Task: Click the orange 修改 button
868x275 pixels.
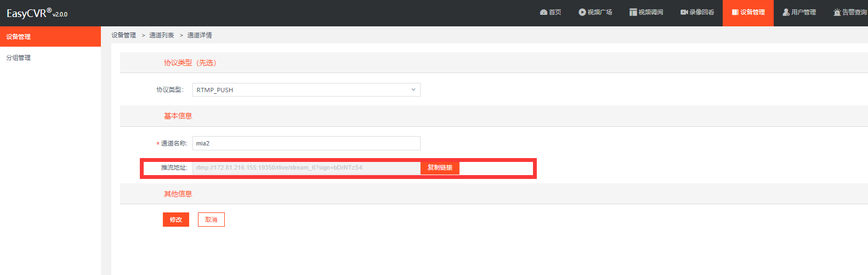Action: 175,220
